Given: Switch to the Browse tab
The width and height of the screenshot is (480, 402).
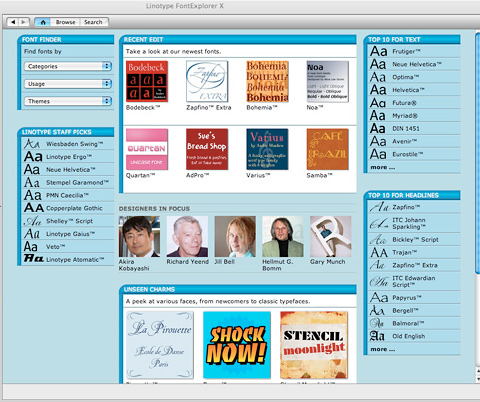Looking at the screenshot, I should click(x=65, y=22).
